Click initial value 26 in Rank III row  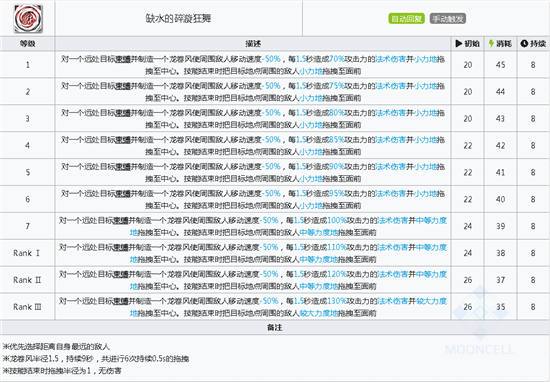pos(468,307)
